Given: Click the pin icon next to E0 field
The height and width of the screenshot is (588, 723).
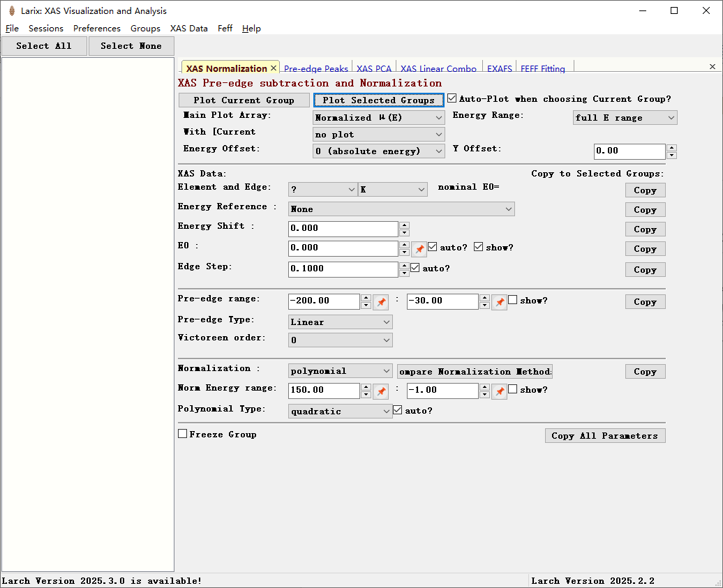Looking at the screenshot, I should tap(419, 248).
